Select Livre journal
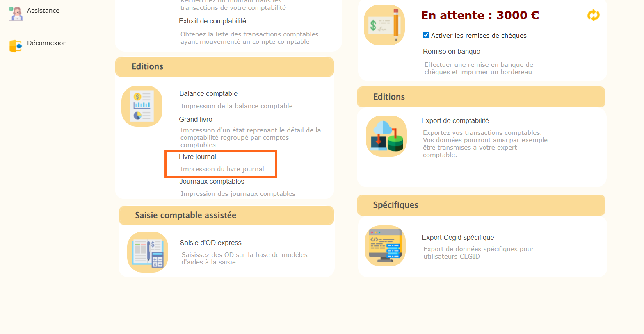This screenshot has height=334, width=644. coord(197,157)
